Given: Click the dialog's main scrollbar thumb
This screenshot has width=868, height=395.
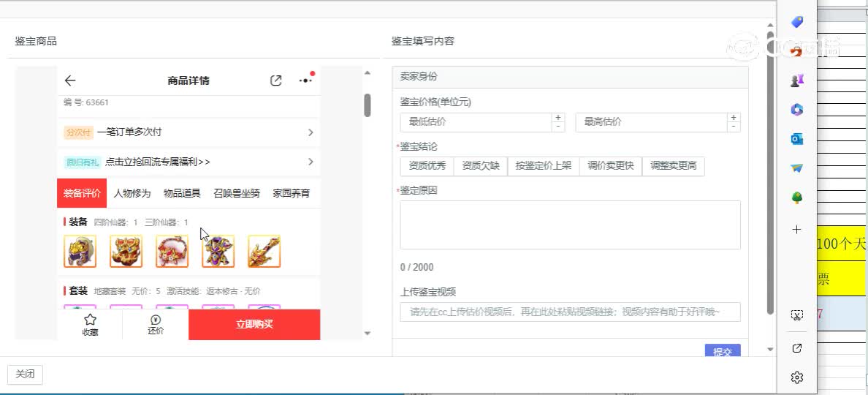Looking at the screenshot, I should (770, 173).
